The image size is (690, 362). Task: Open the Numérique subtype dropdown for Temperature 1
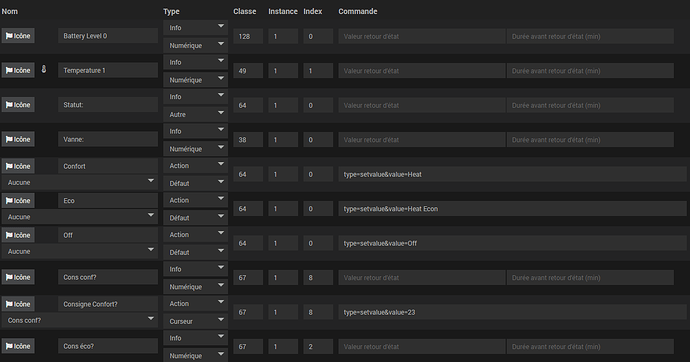coord(195,80)
